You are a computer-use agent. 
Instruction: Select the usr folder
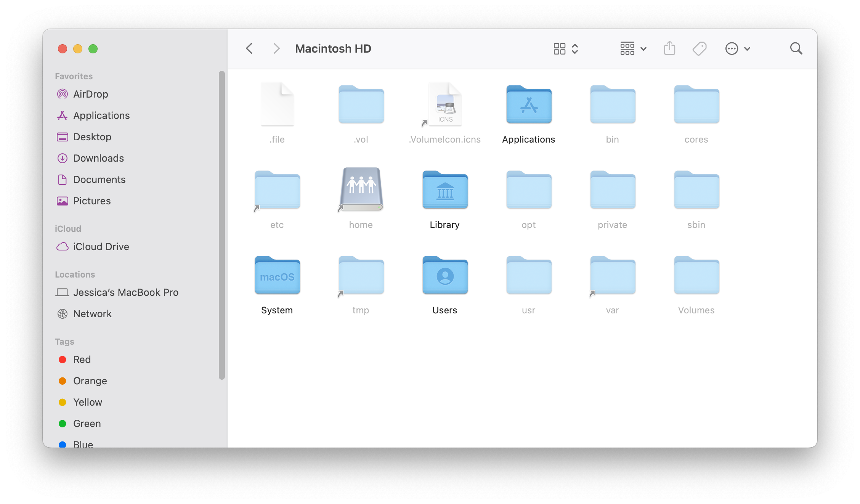[x=529, y=275]
